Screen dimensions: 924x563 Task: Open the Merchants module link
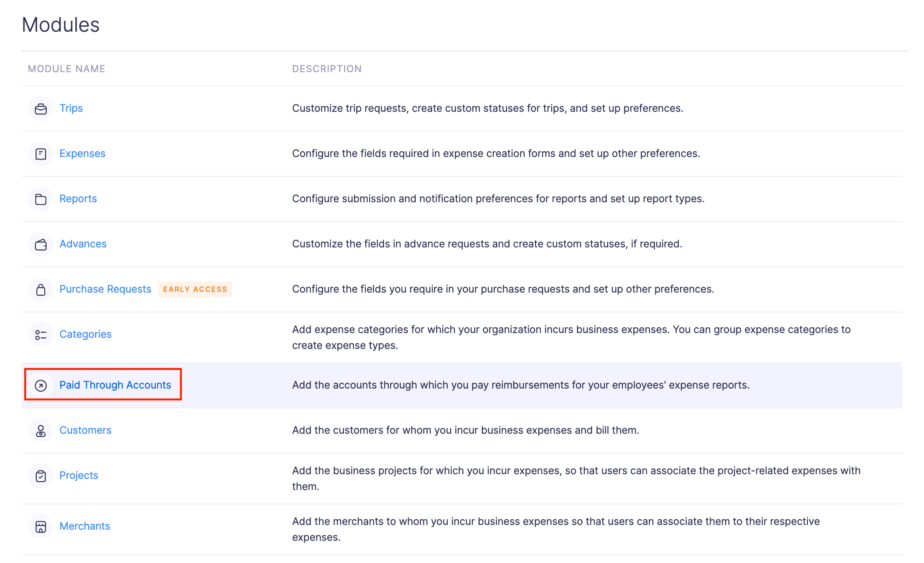click(x=84, y=526)
